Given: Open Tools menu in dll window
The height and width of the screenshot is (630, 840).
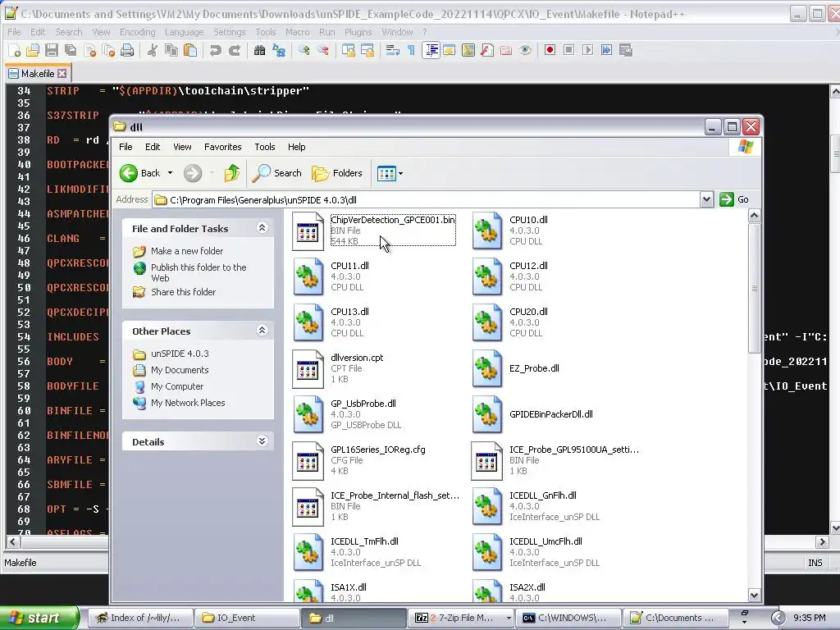Looking at the screenshot, I should click(x=265, y=147).
